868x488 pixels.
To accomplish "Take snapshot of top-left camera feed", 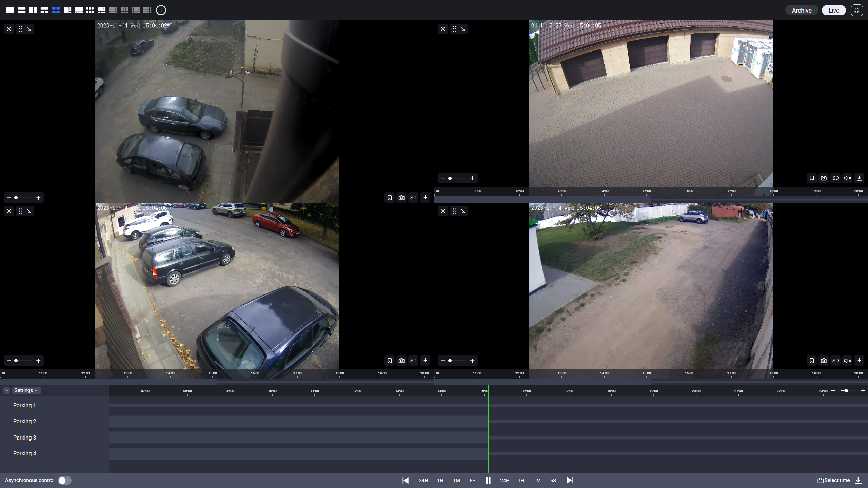I will (x=401, y=198).
